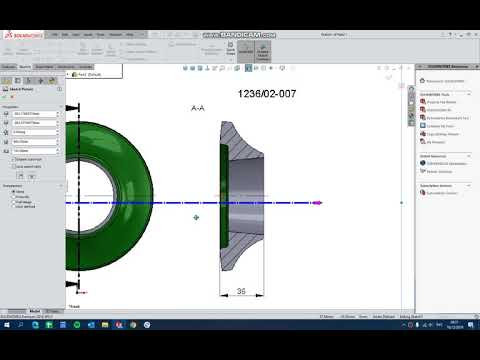Select None transparency radio button
Image resolution: width=480 pixels, height=360 pixels.
(14, 192)
